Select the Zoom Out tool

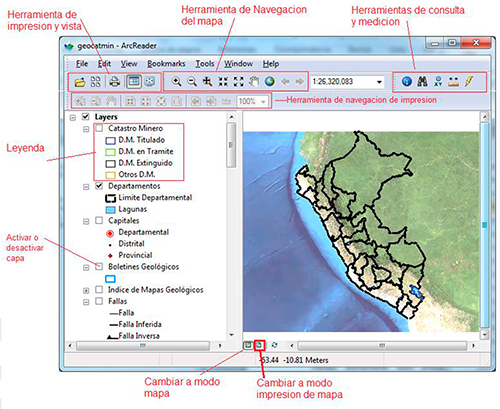point(192,81)
